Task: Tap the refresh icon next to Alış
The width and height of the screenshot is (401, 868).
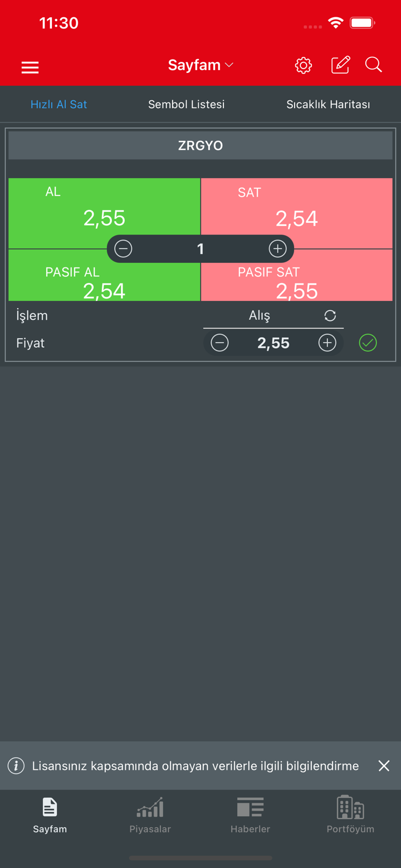Action: 330,316
